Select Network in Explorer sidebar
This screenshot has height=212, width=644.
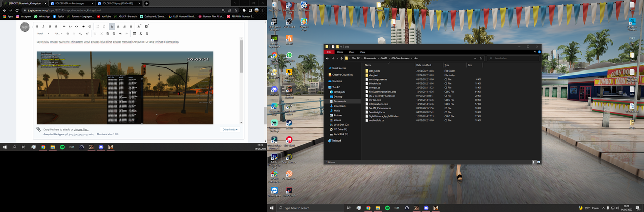tap(336, 140)
